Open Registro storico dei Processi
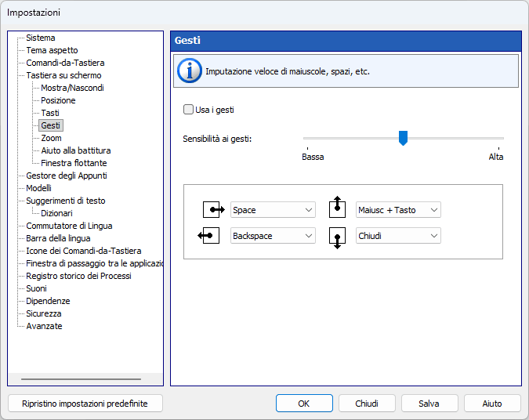Image resolution: width=529 pixels, height=420 pixels. click(x=78, y=276)
